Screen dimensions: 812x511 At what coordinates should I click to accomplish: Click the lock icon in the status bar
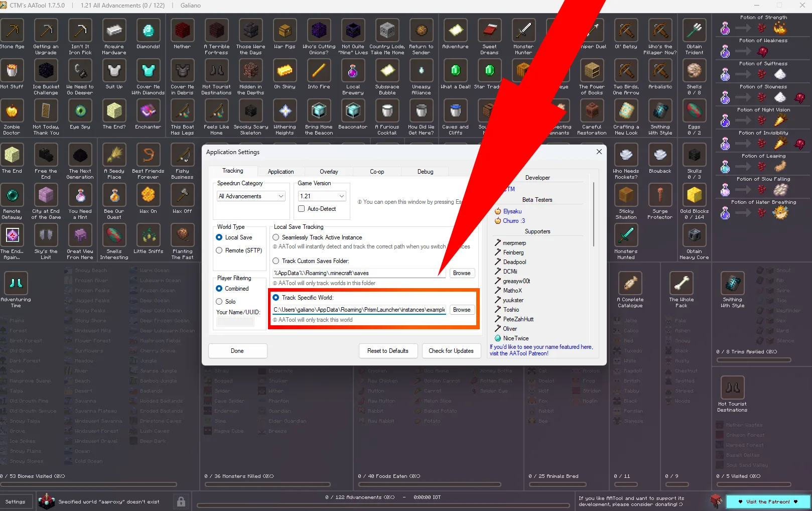click(181, 501)
